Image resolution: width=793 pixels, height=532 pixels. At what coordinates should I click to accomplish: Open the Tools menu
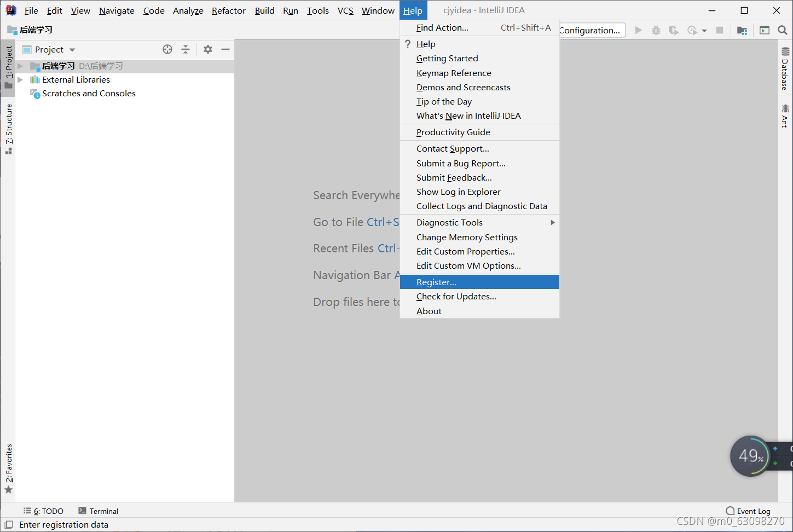coord(317,10)
